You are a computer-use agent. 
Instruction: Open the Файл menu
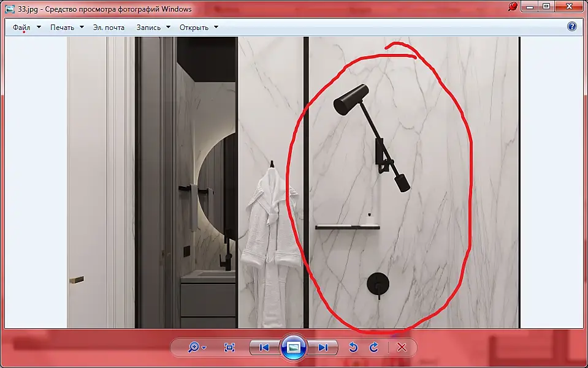point(21,28)
